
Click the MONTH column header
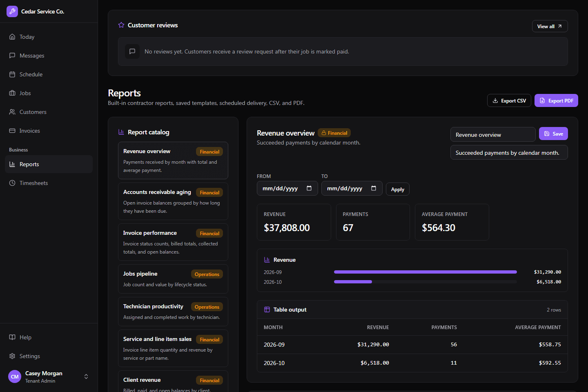click(273, 327)
